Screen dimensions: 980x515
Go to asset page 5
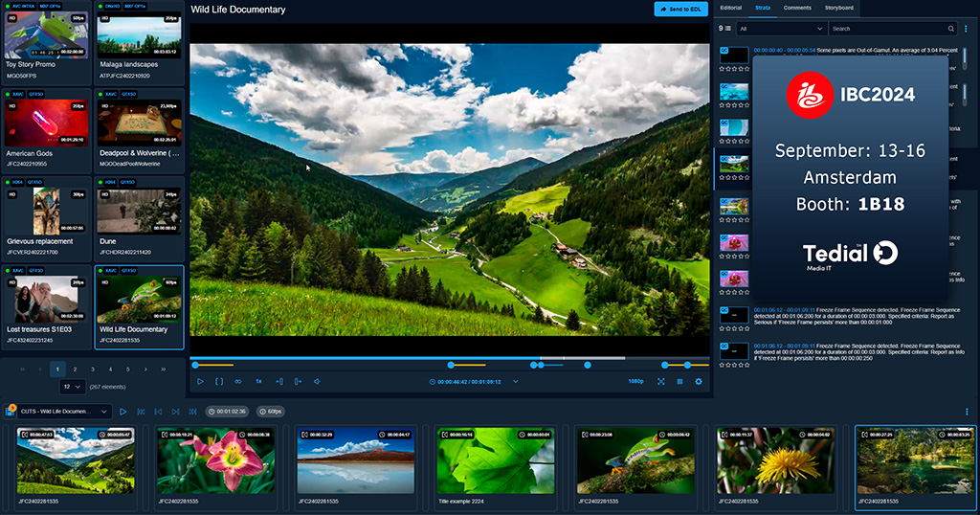[x=127, y=369]
